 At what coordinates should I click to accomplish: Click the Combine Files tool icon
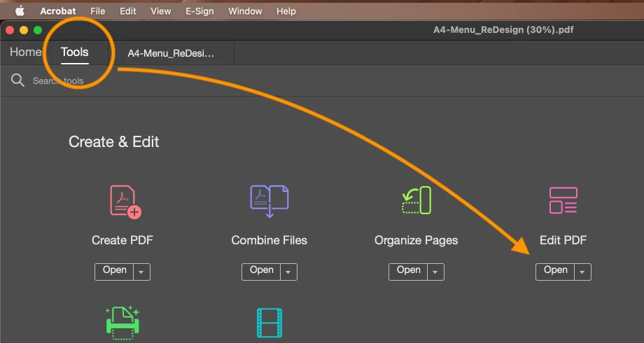click(269, 202)
